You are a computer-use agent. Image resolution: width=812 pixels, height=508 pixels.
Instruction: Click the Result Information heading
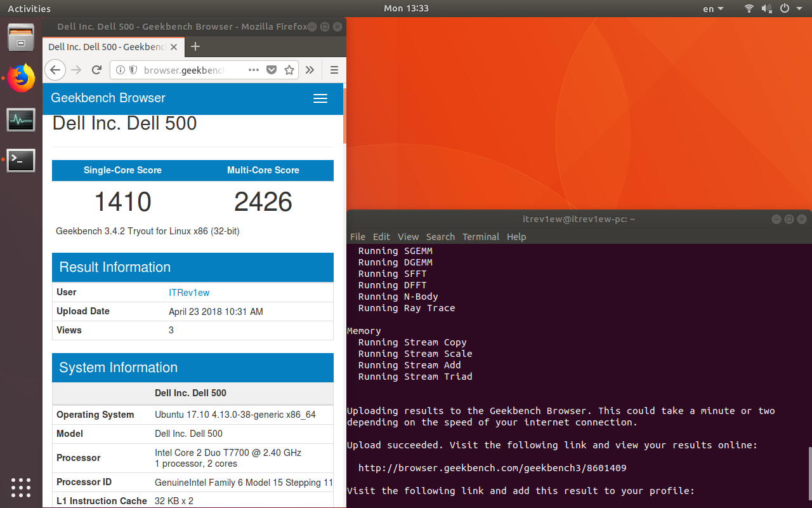click(x=115, y=267)
